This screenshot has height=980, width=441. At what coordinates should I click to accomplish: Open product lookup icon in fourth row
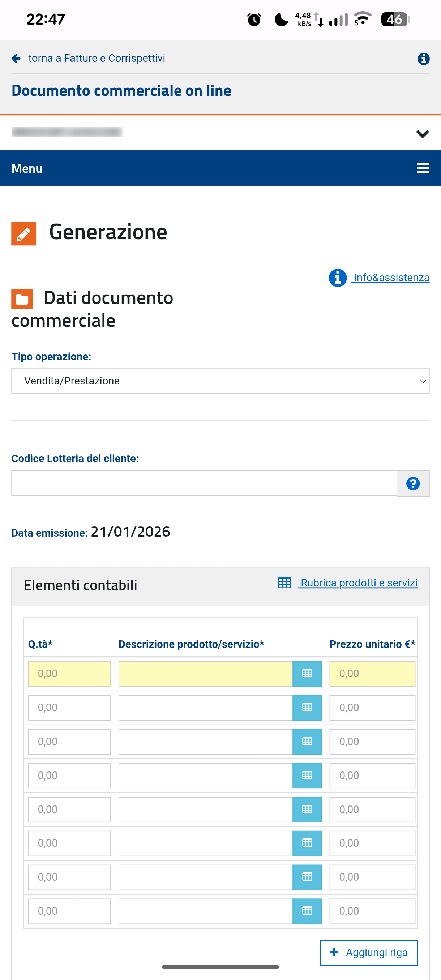(x=307, y=775)
